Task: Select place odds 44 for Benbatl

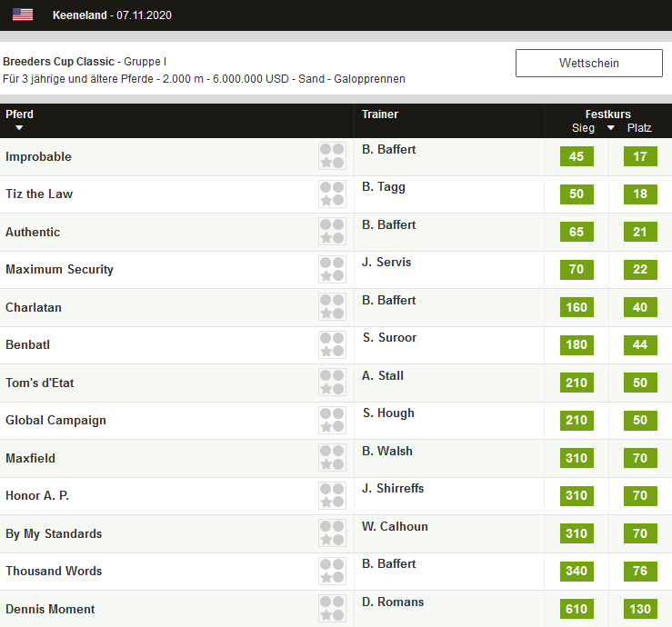Action: click(x=640, y=344)
